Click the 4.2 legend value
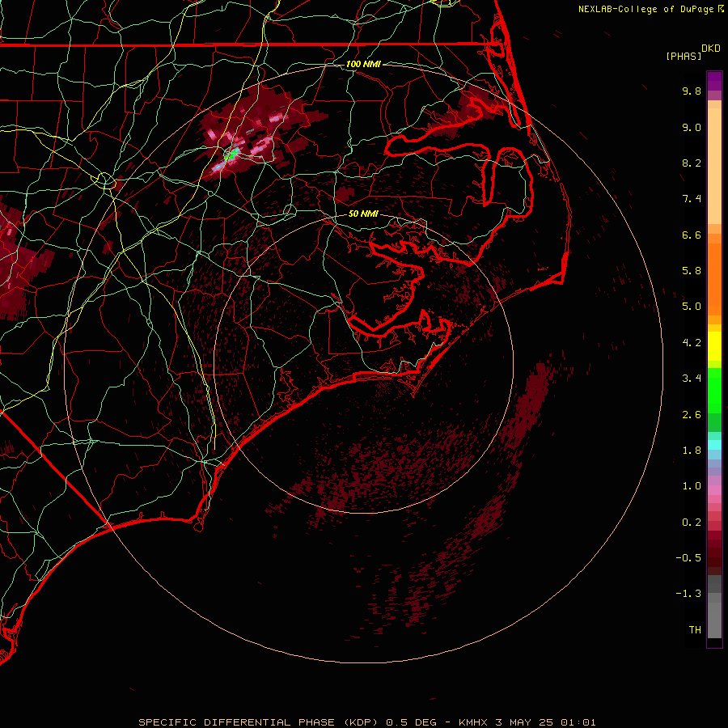 (692, 343)
